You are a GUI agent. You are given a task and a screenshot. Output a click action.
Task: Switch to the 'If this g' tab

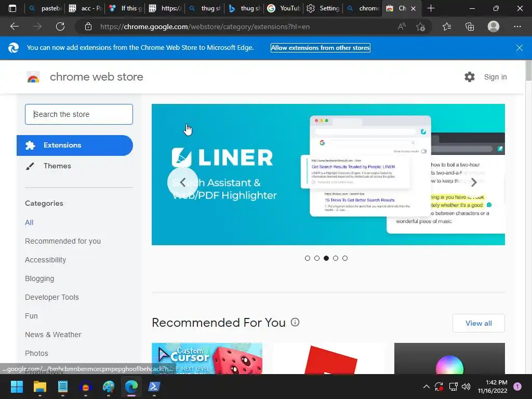pyautogui.click(x=125, y=8)
